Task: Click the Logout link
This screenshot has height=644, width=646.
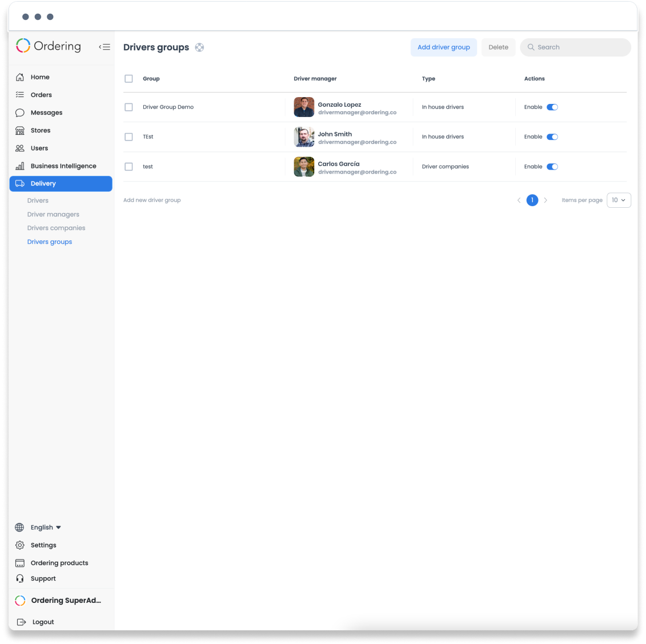Action: 43,622
